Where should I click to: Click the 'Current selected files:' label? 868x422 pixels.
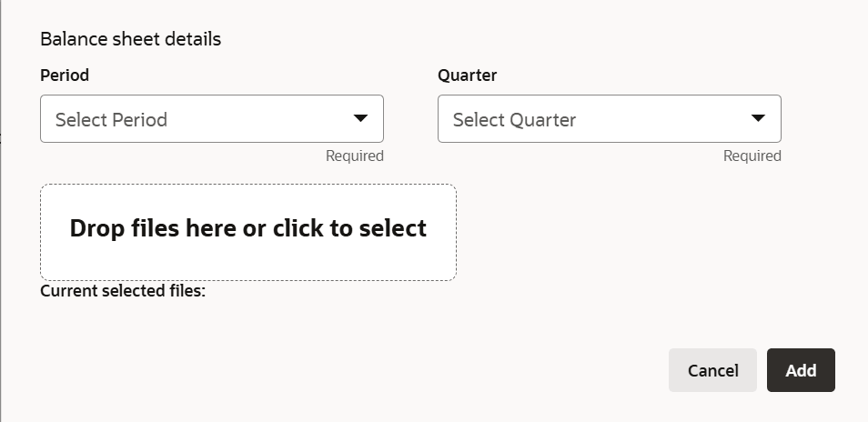pyautogui.click(x=123, y=292)
